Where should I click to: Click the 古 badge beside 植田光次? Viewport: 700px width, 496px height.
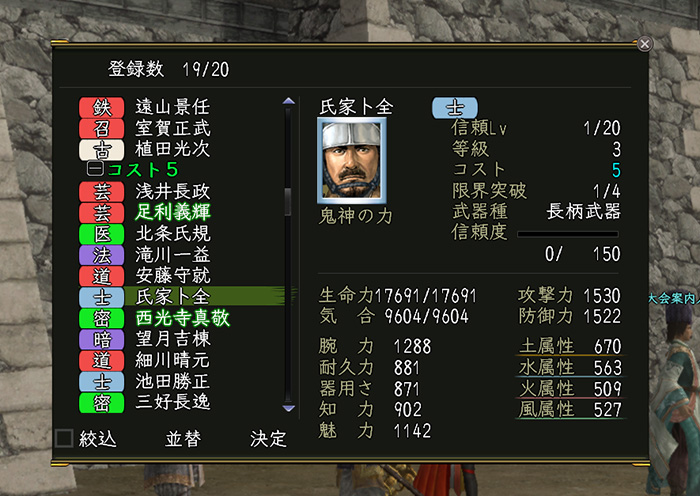point(101,150)
